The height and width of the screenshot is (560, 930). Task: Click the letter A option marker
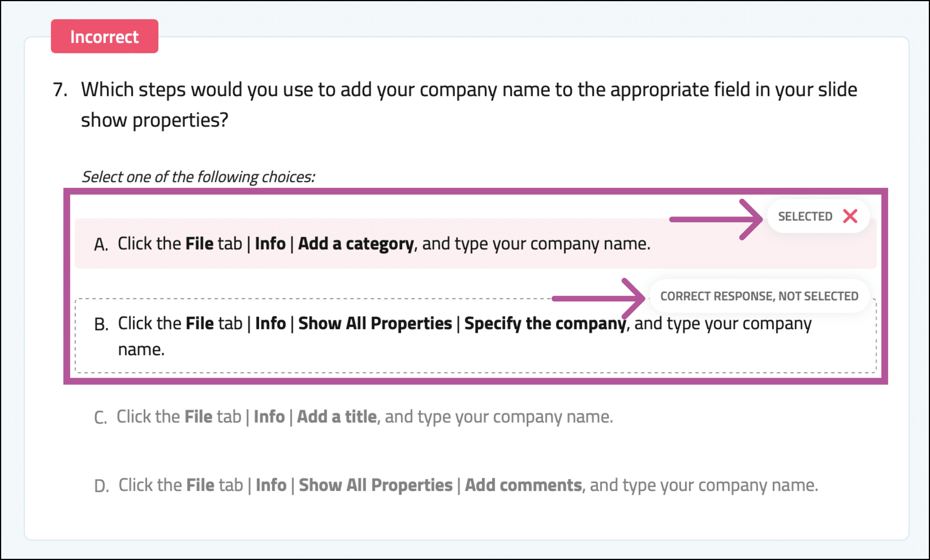(101, 244)
